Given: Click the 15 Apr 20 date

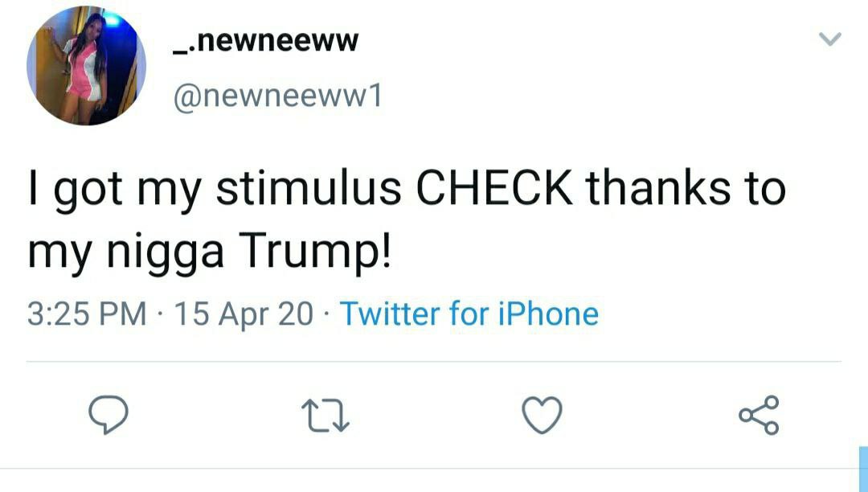Looking at the screenshot, I should click(x=244, y=314).
